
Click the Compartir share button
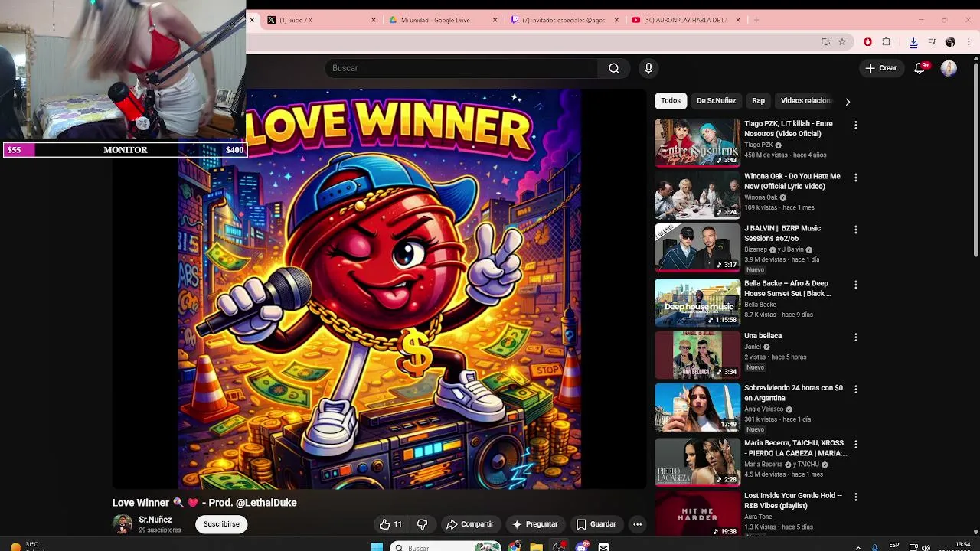tap(470, 524)
